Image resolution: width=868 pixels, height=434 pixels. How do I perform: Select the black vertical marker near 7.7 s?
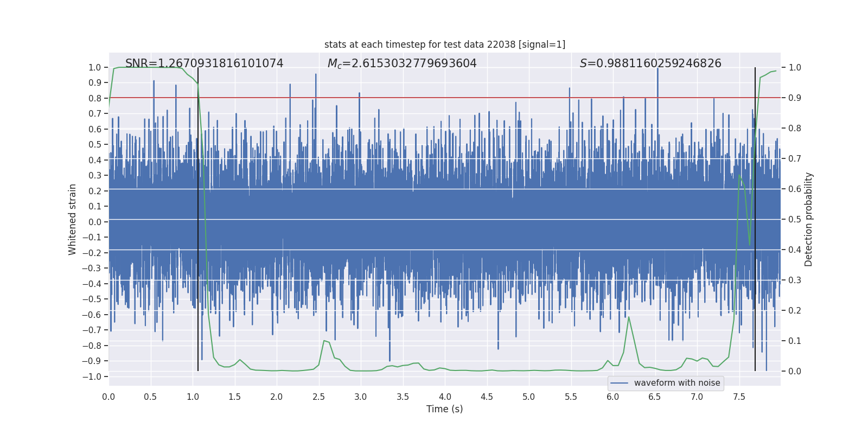[755, 219]
